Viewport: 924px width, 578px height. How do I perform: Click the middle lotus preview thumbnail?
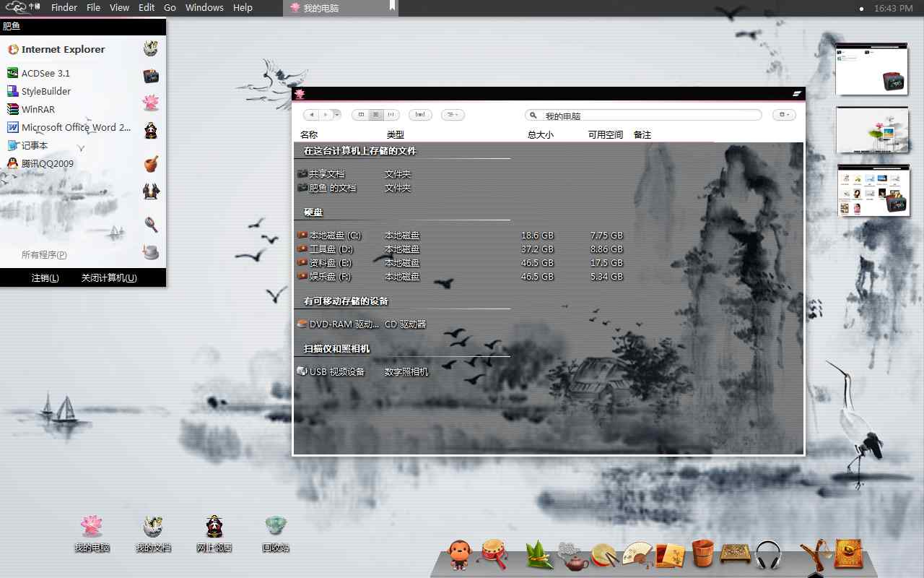tap(871, 130)
